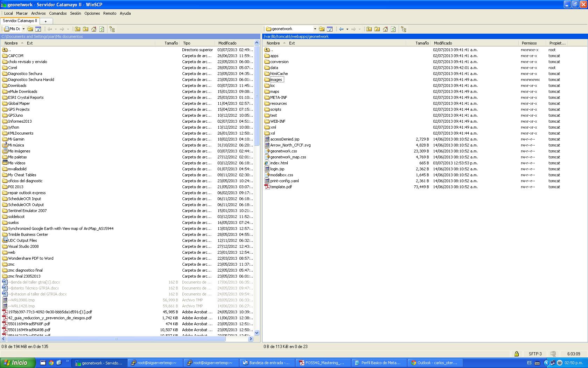Image resolution: width=588 pixels, height=368 pixels.
Task: Show the remote directory tree icon
Action: point(404,29)
